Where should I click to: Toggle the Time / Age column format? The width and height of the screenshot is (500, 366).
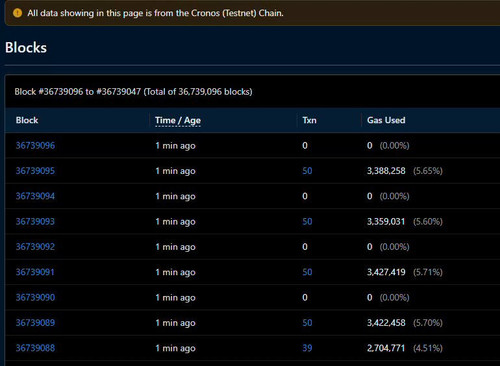pos(178,120)
